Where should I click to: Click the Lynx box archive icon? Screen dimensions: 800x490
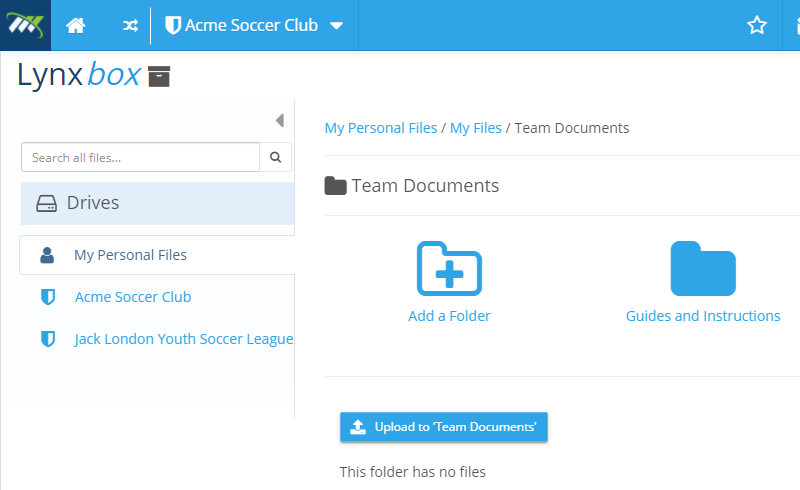(159, 77)
